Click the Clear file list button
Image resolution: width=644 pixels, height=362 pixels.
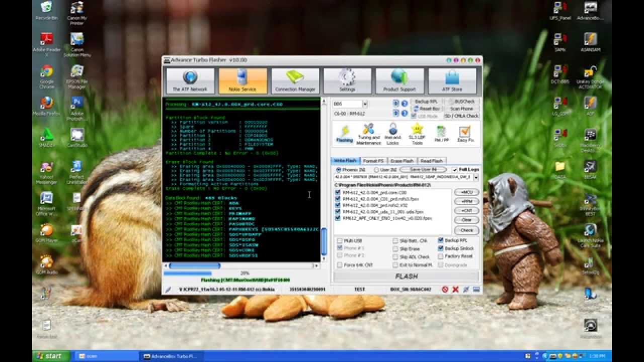click(x=466, y=220)
